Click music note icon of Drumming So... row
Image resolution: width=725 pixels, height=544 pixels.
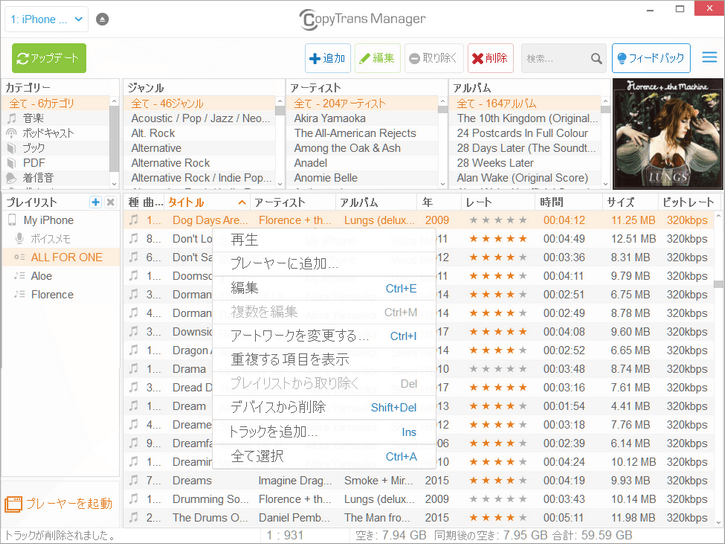134,499
